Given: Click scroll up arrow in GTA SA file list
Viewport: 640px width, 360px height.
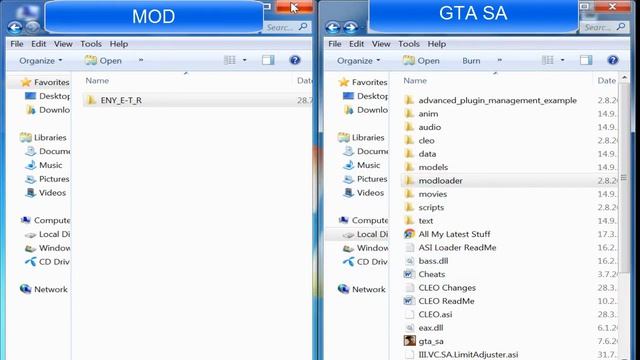Looking at the screenshot, I should (624, 78).
